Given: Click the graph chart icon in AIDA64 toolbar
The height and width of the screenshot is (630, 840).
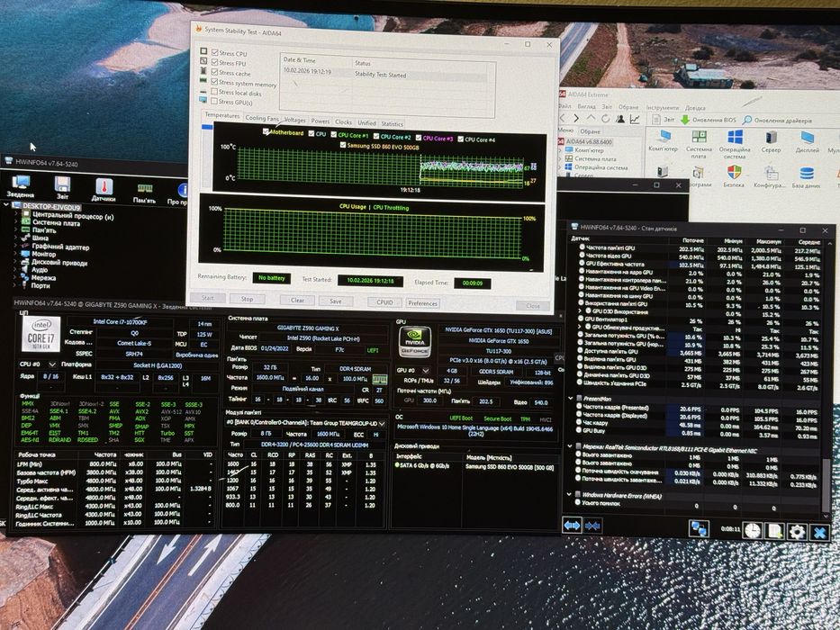Looking at the screenshot, I should (636, 119).
